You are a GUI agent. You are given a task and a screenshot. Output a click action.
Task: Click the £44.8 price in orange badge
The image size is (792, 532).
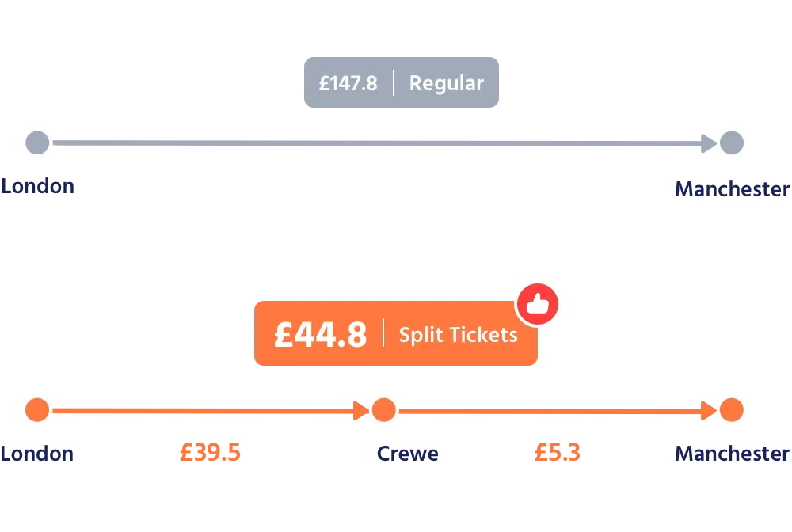click(321, 335)
